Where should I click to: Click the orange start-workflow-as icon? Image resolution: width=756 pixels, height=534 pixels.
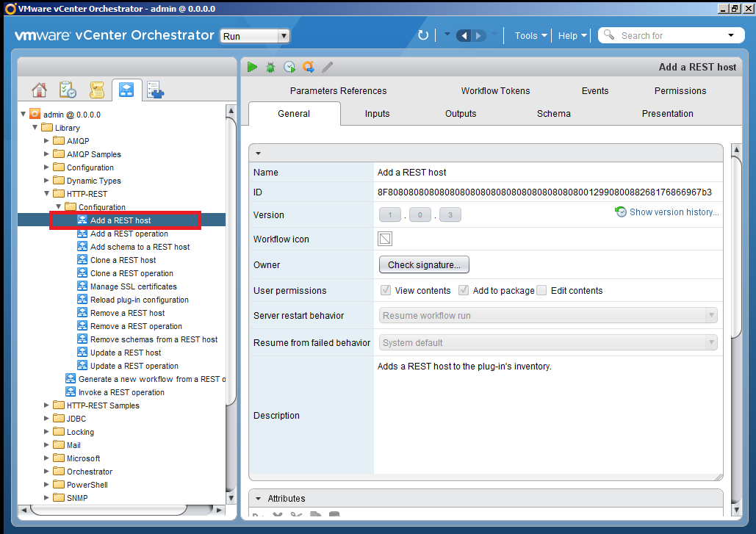coord(309,67)
